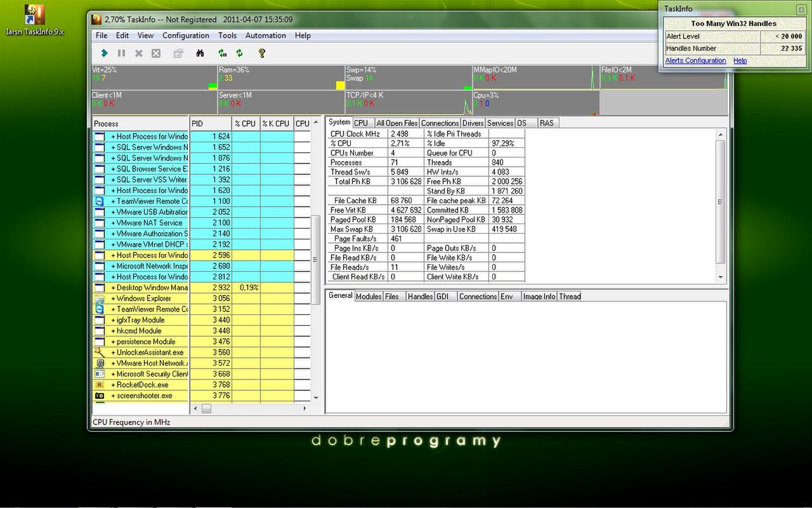The image size is (812, 508).
Task: Click the binoculars find icon
Action: (200, 53)
